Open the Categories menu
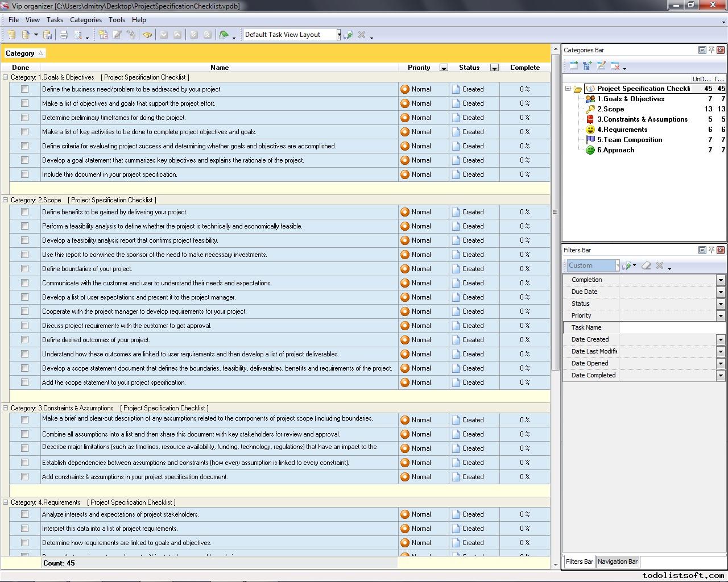 point(85,19)
